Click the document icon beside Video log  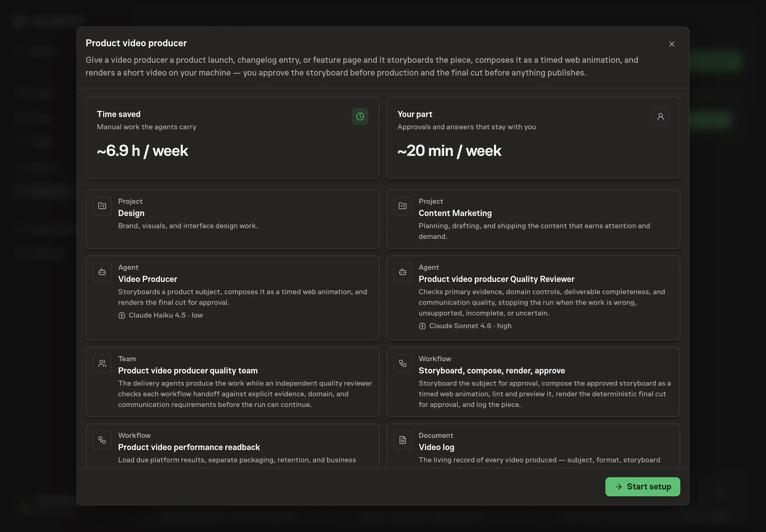[x=403, y=440]
